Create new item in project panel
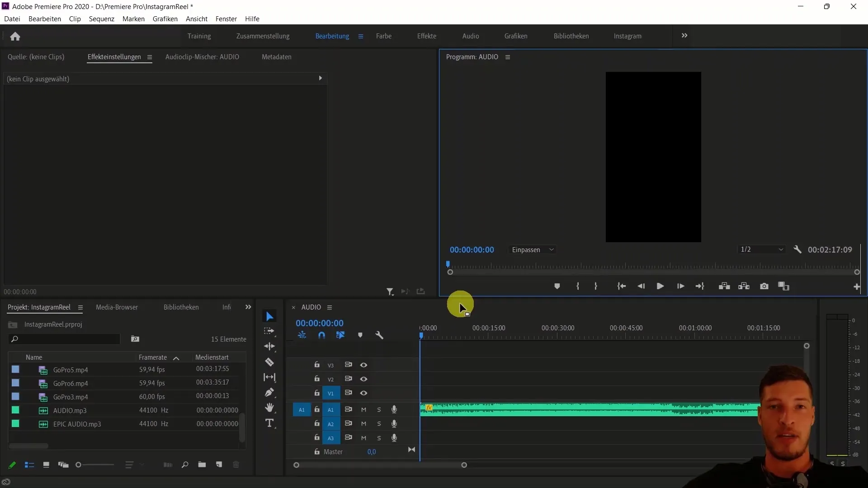The height and width of the screenshot is (488, 868). 219,465
